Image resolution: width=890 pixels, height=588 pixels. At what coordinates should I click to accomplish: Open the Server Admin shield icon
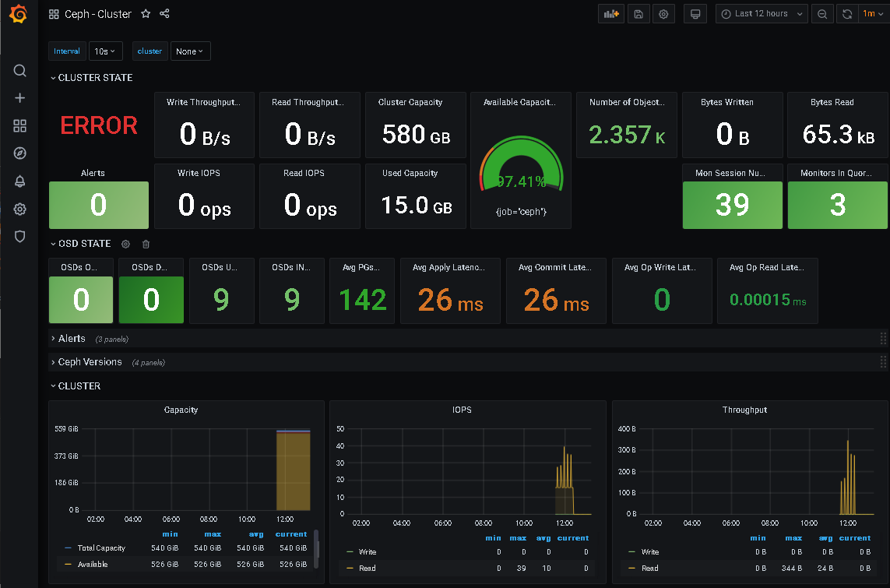20,236
